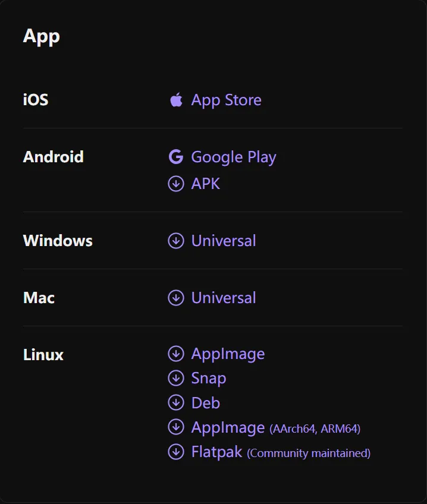Download the Deb package link
The image size is (427, 504).
pyautogui.click(x=206, y=403)
